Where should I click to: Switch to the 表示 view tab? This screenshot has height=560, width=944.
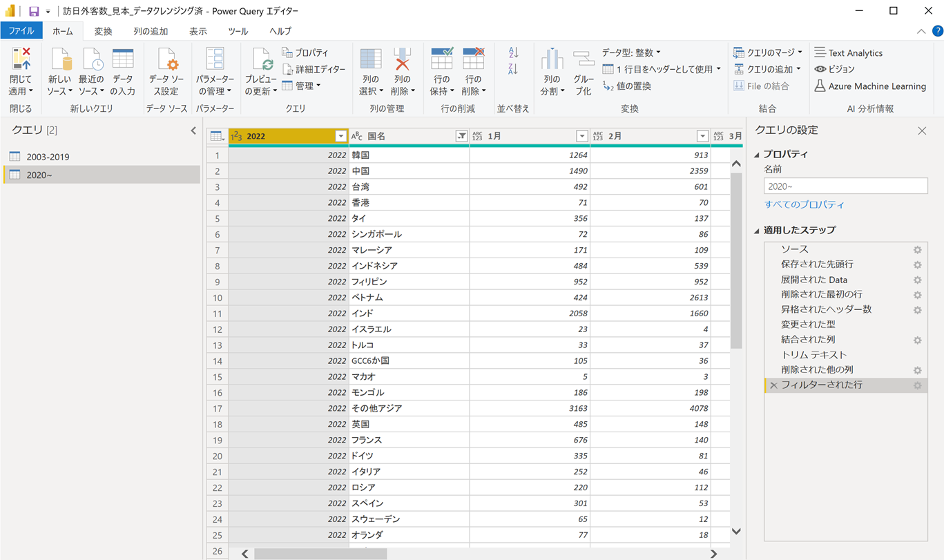pos(198,31)
